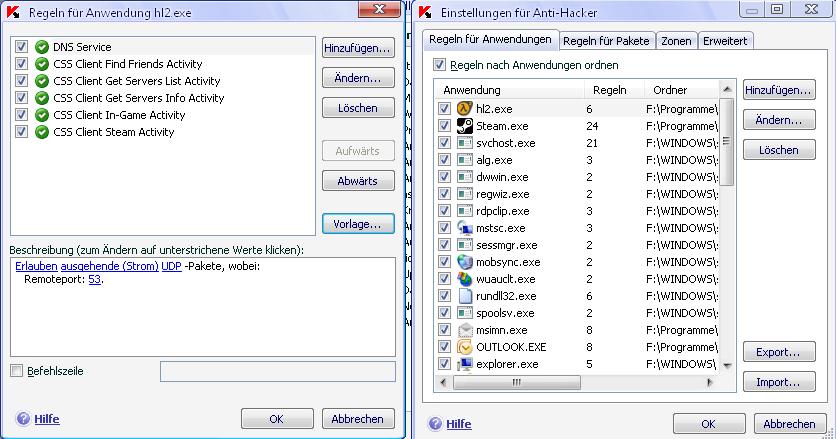Uncheck the DNS Service rule checkbox

pyautogui.click(x=21, y=46)
